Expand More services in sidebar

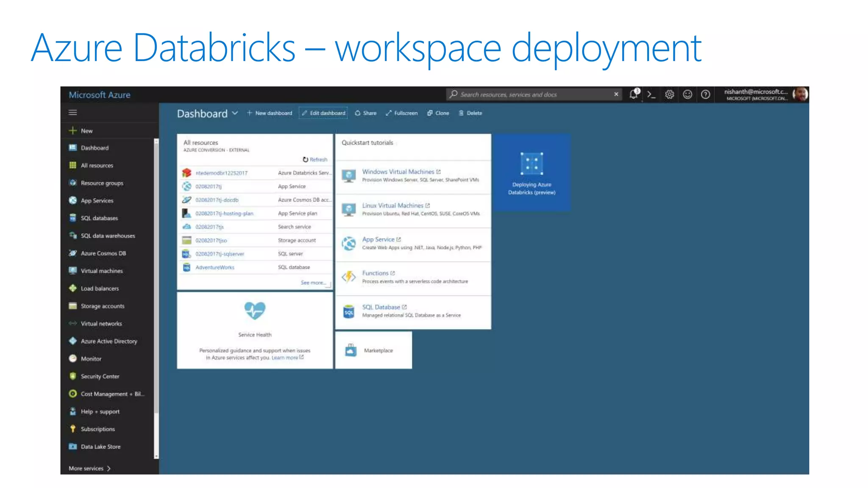tap(89, 468)
